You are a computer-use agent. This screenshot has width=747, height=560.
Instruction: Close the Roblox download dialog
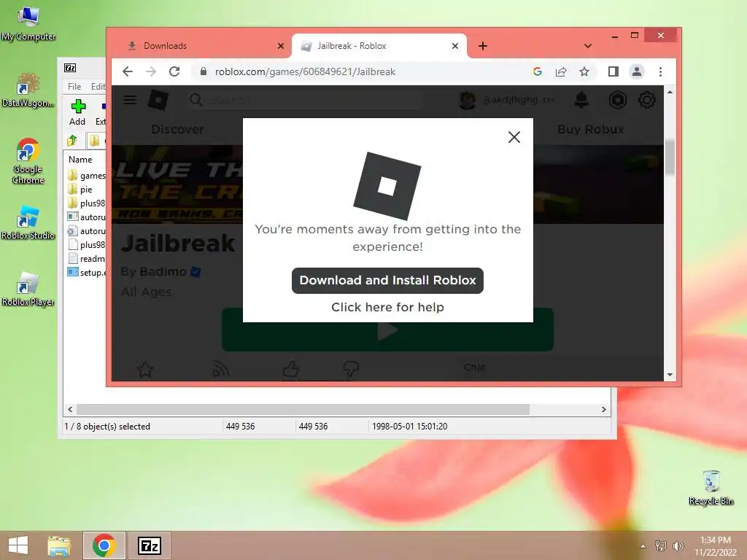pyautogui.click(x=514, y=137)
